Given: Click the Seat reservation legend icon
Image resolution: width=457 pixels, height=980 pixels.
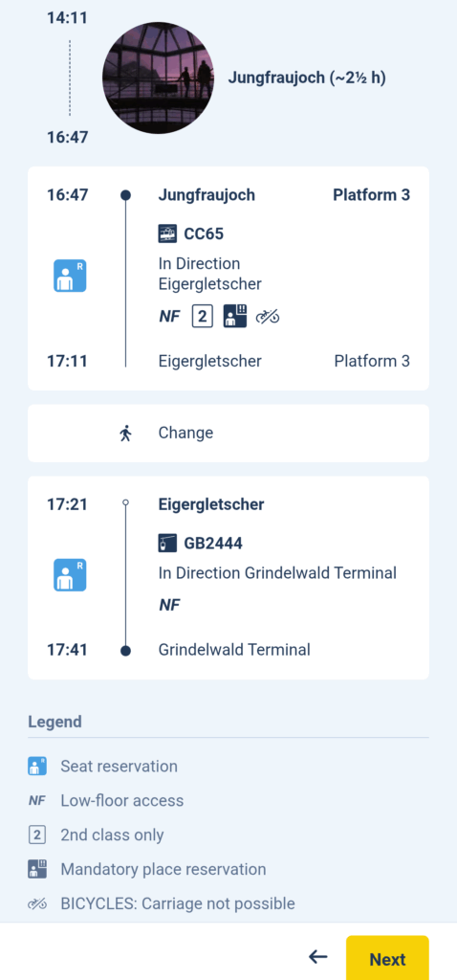Looking at the screenshot, I should tap(37, 767).
